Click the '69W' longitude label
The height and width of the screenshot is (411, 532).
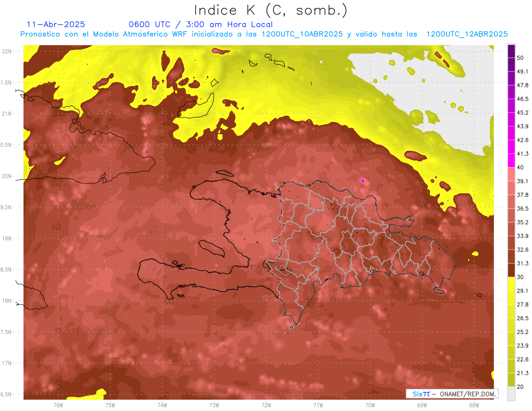click(422, 405)
